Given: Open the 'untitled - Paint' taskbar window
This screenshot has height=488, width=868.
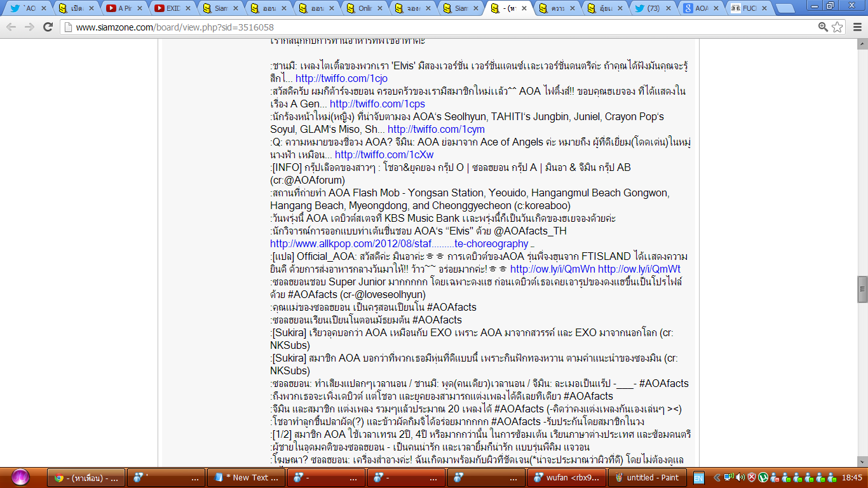Looking at the screenshot, I should pyautogui.click(x=647, y=478).
